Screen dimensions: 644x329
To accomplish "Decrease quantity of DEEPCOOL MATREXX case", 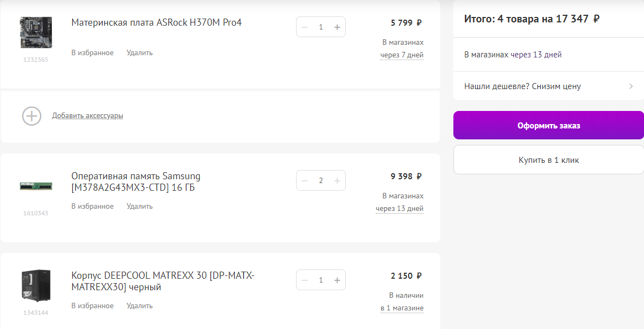I will coord(305,280).
